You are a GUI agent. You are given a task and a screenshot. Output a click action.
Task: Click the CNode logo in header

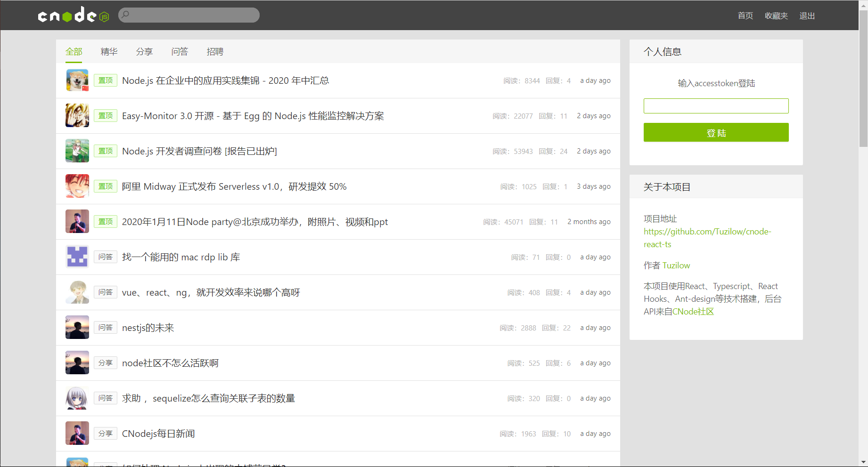[74, 15]
